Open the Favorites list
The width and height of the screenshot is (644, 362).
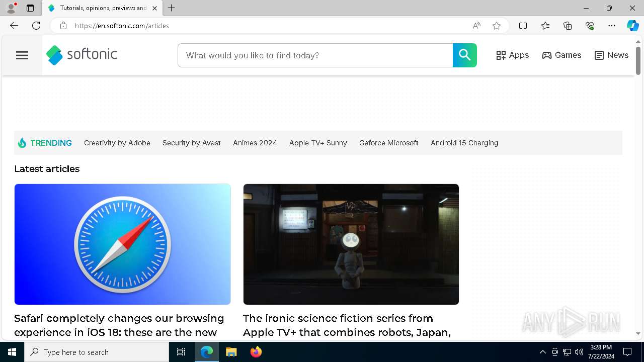545,26
